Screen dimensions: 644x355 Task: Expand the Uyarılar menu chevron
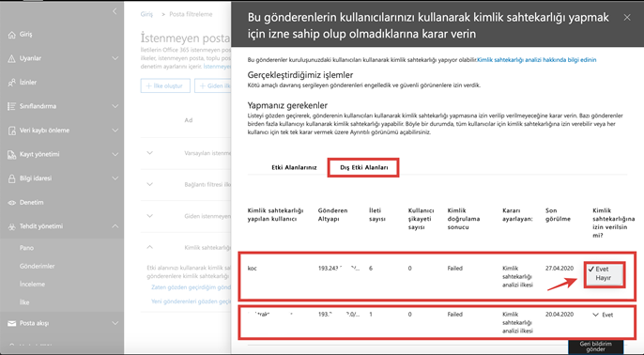click(x=115, y=58)
